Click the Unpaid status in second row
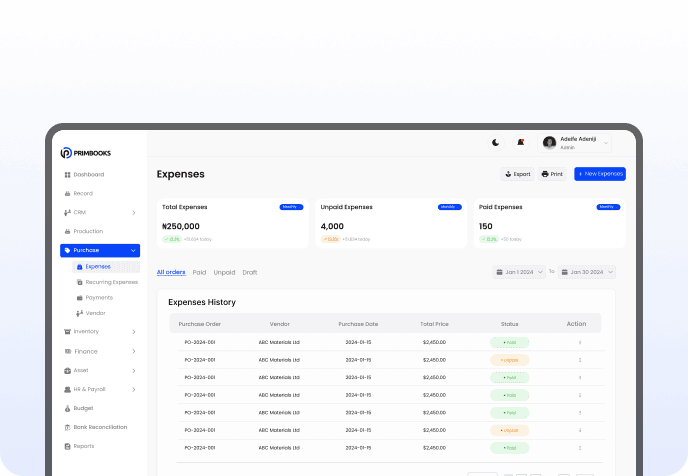Viewport: 688px width, 476px height. pyautogui.click(x=509, y=360)
